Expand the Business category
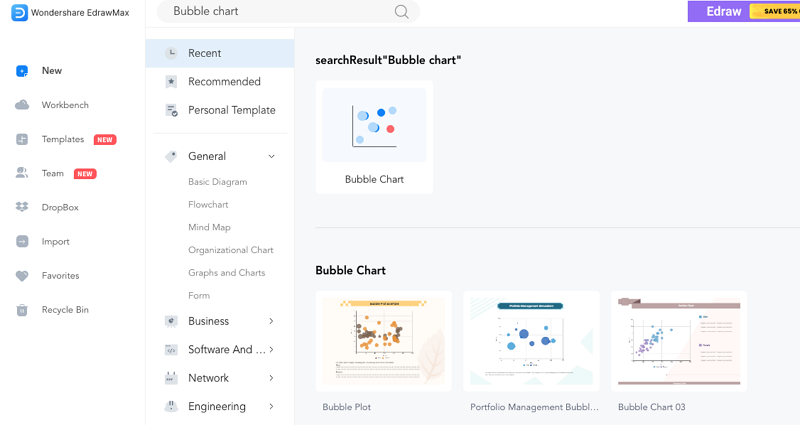This screenshot has height=425, width=800. coord(271,321)
